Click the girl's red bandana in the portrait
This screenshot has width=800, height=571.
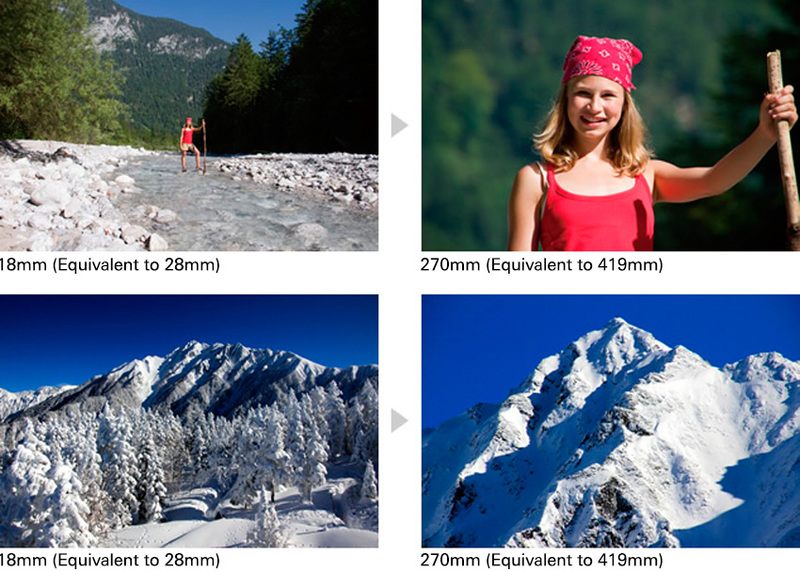[x=602, y=61]
